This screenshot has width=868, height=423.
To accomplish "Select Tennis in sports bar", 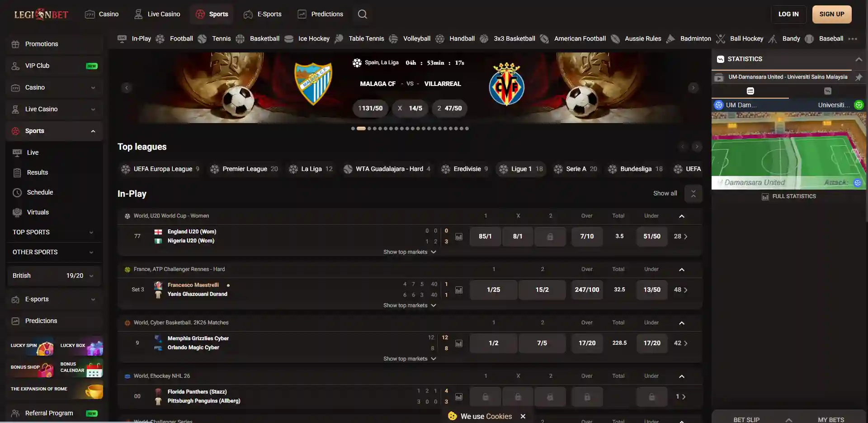I will (214, 39).
